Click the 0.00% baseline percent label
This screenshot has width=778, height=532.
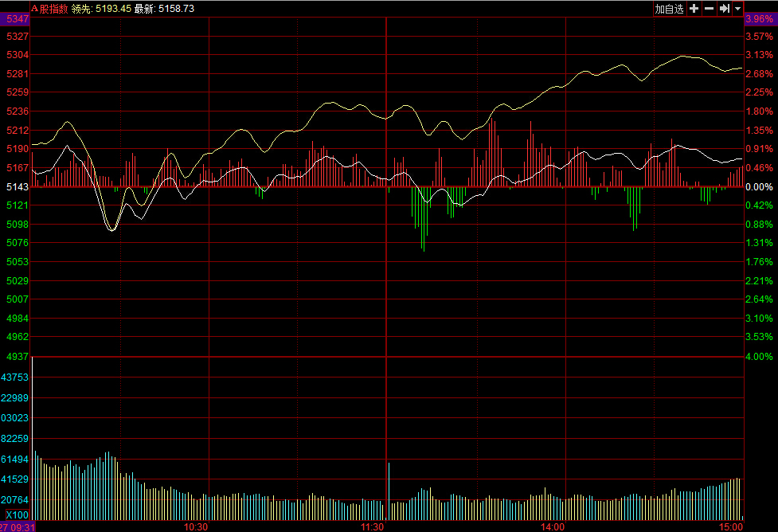(x=759, y=186)
